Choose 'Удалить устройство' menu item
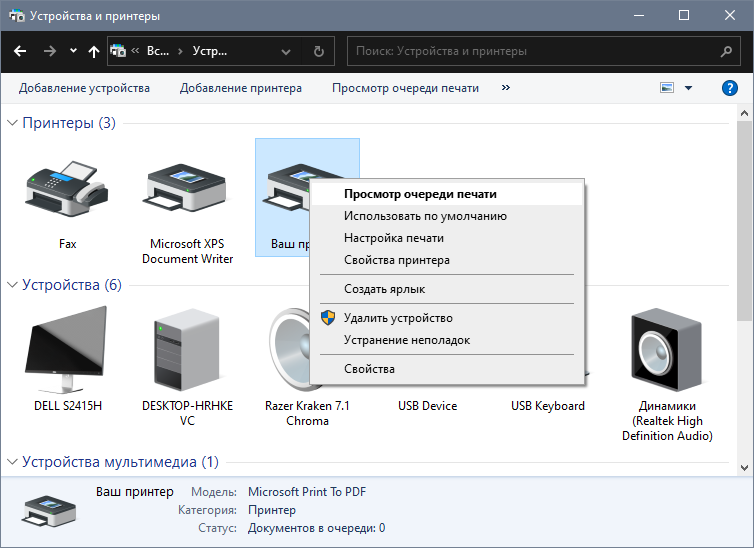The width and height of the screenshot is (754, 548). point(447,318)
